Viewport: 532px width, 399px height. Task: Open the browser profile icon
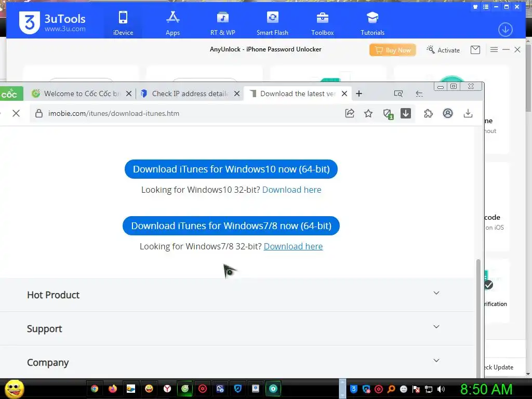coord(448,113)
